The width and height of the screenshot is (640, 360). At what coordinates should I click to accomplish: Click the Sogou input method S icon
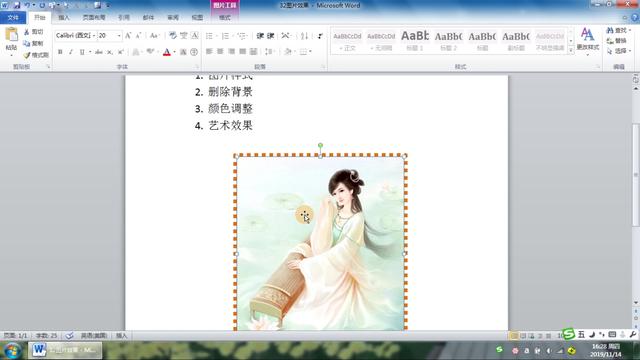(568, 333)
